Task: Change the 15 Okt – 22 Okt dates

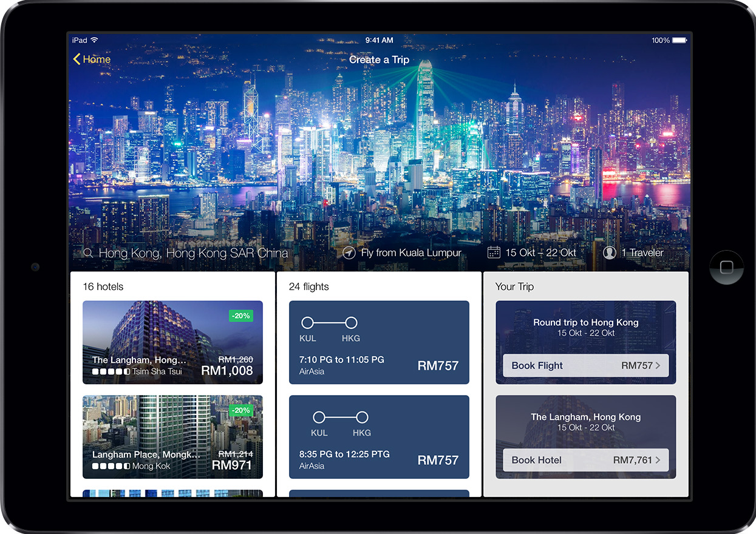Action: 540,253
